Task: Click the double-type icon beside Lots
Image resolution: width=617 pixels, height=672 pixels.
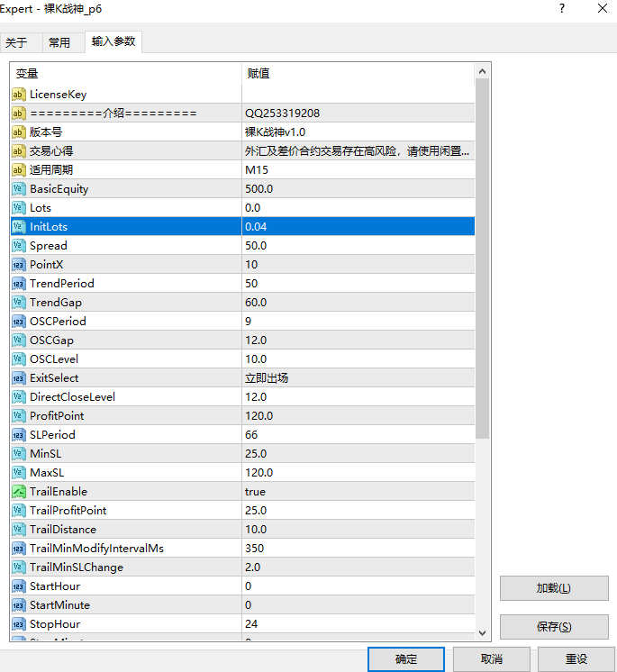Action: coord(18,207)
